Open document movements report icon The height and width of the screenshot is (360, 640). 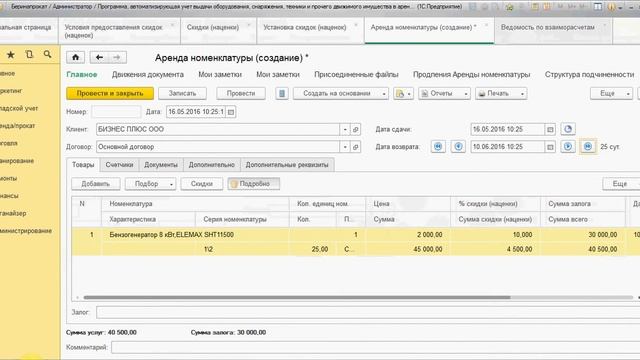(x=282, y=93)
